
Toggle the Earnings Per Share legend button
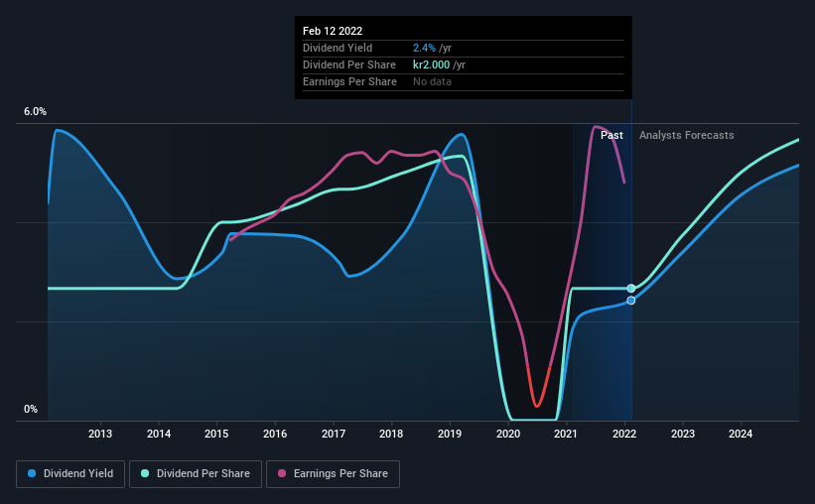tap(333, 474)
